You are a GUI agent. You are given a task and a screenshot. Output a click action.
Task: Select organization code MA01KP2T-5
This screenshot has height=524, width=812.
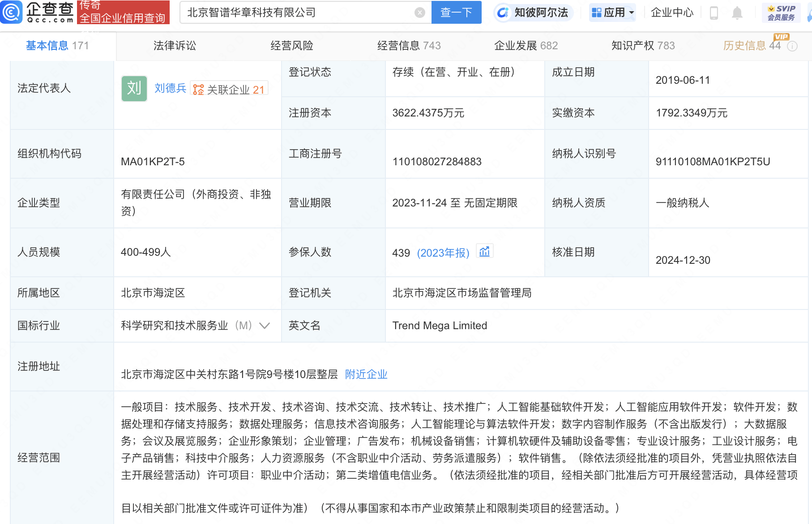(x=153, y=162)
